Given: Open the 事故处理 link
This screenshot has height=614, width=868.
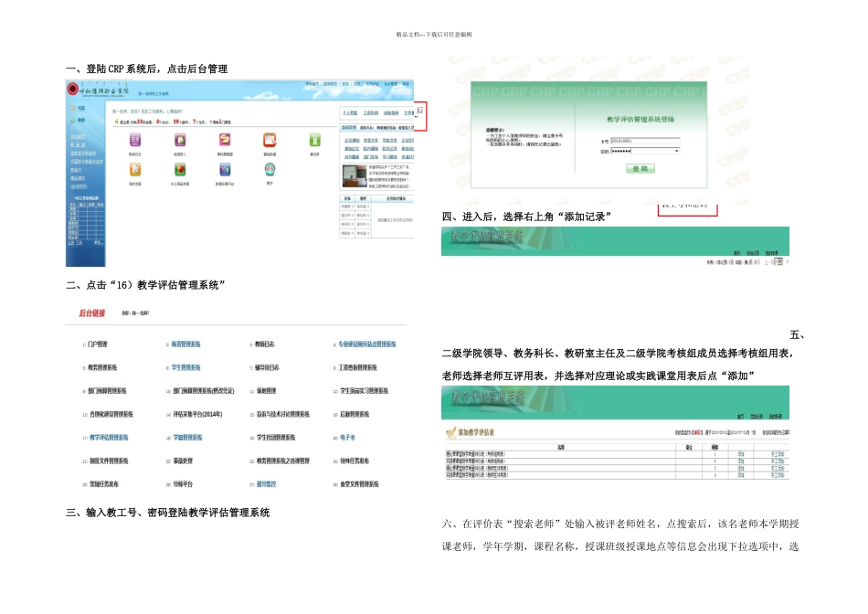Looking at the screenshot, I should click(x=183, y=460).
